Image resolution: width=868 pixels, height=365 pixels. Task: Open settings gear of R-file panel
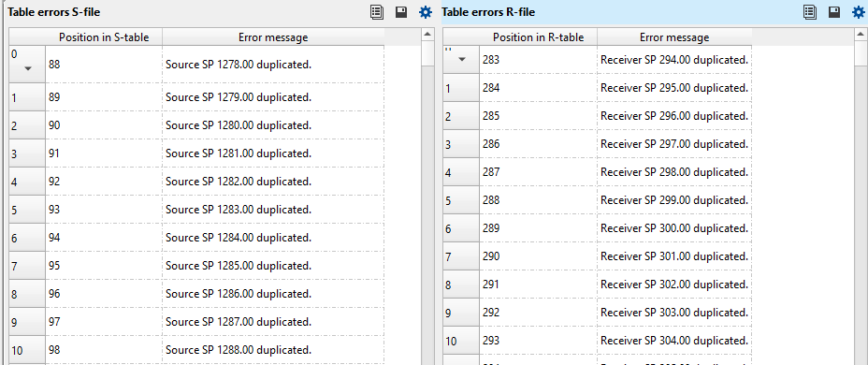pyautogui.click(x=858, y=12)
